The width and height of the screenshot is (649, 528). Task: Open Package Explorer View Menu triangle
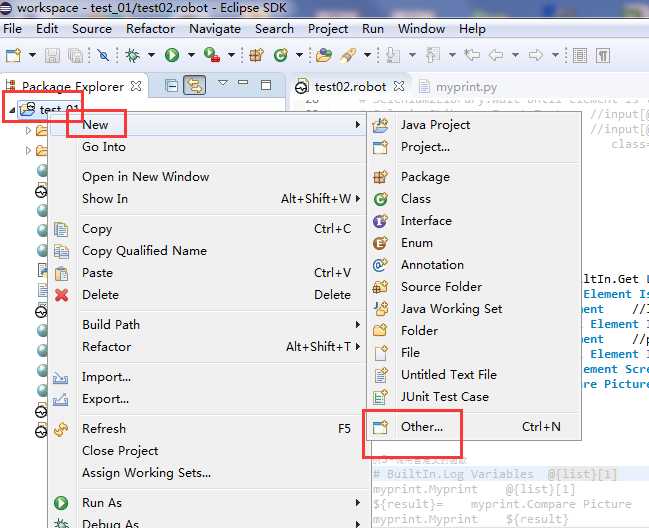223,83
